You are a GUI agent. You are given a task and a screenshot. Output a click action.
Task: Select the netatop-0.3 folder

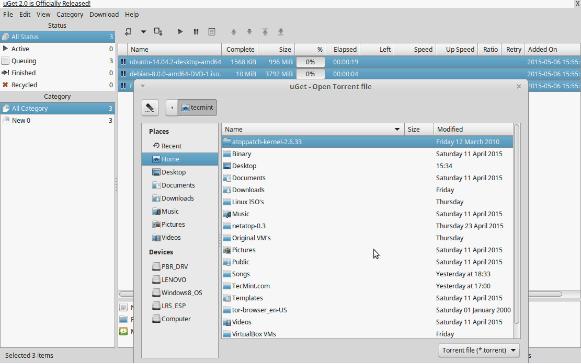pyautogui.click(x=368, y=226)
